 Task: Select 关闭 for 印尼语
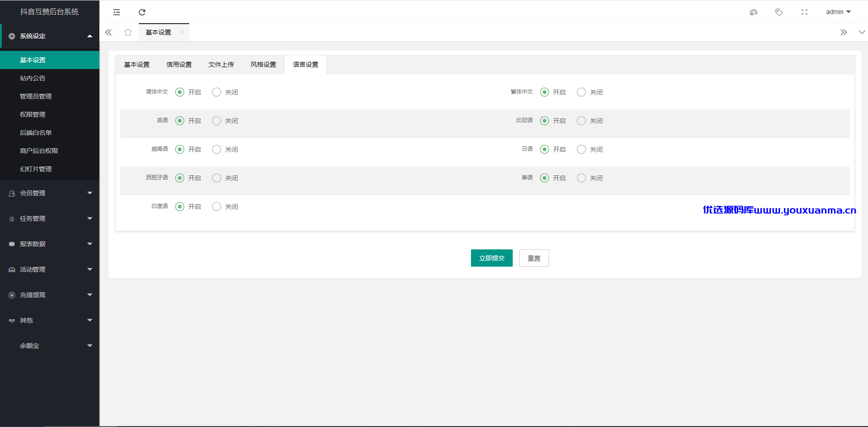(590, 121)
